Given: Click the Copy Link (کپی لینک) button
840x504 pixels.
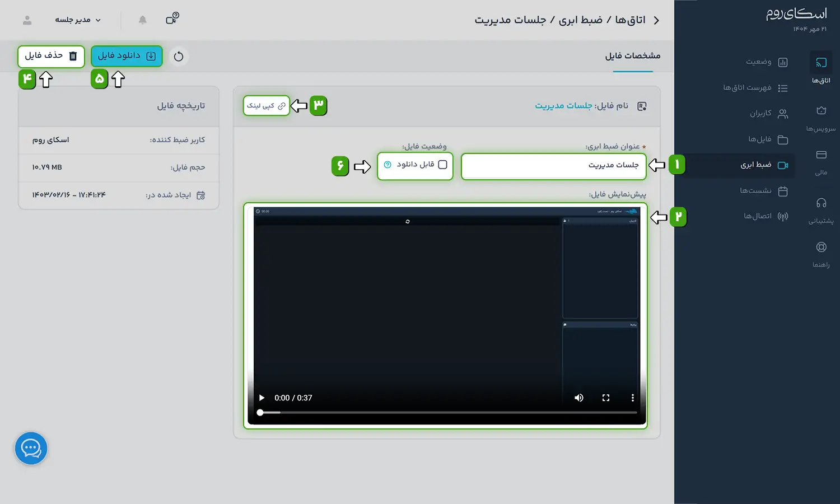Looking at the screenshot, I should click(x=267, y=105).
